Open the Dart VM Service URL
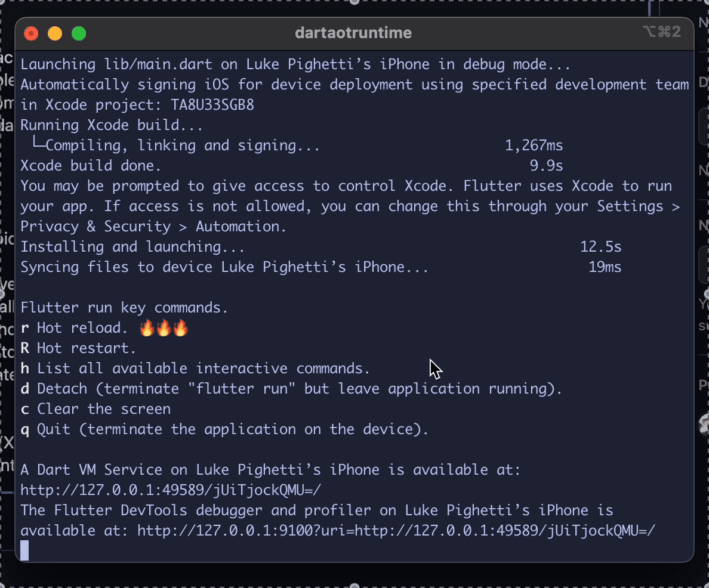Screen dimensions: 709x588 pyautogui.click(x=171, y=490)
